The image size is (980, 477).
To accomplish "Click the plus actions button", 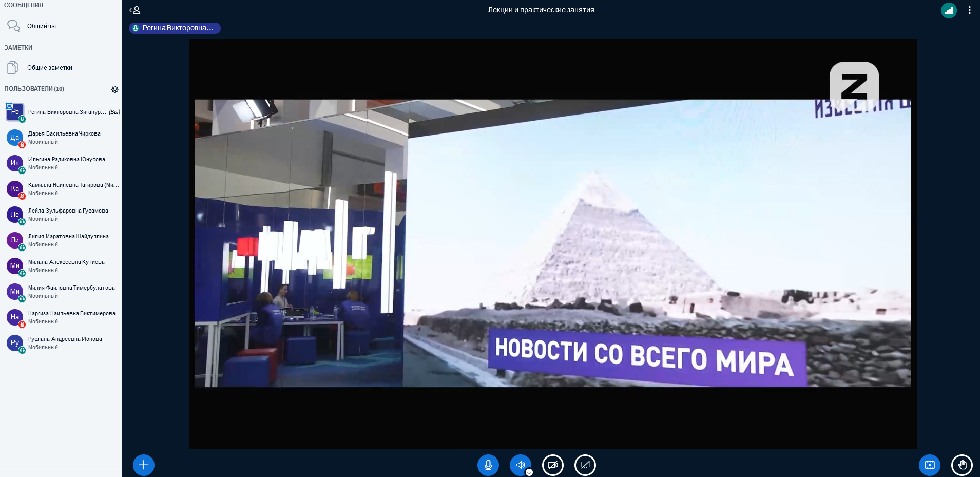I will click(144, 465).
